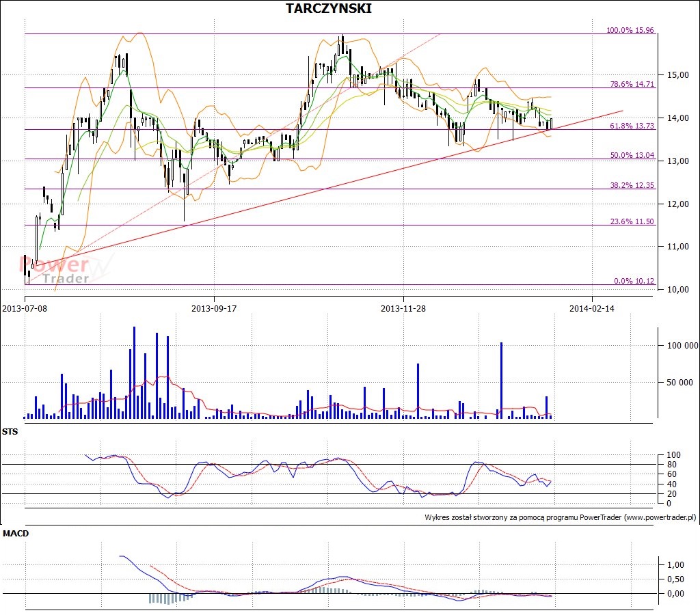
Task: Select the 23.6% 11.50 Fibonacci label
Action: 632,221
